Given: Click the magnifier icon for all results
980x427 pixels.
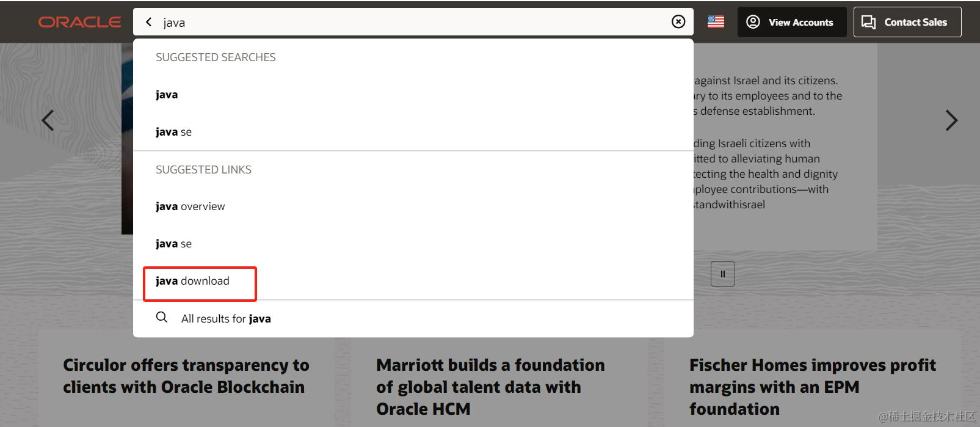Looking at the screenshot, I should pos(162,317).
